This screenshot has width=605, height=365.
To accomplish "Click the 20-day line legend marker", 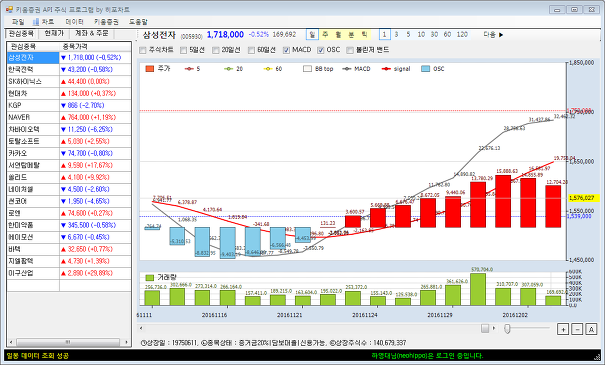I will coord(229,69).
